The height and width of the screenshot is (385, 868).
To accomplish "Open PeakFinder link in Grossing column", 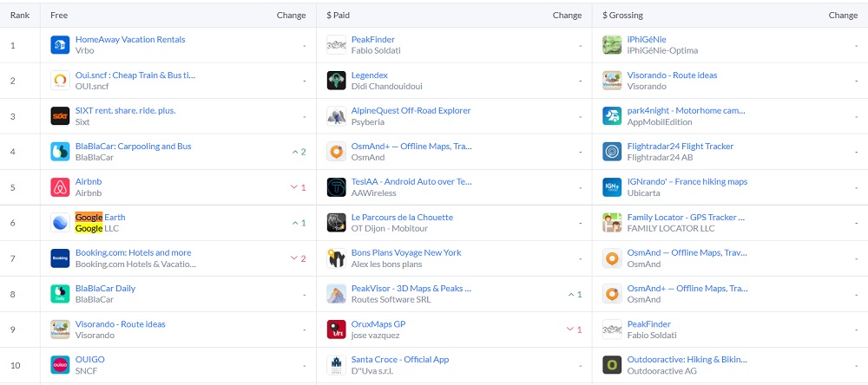I will 648,323.
